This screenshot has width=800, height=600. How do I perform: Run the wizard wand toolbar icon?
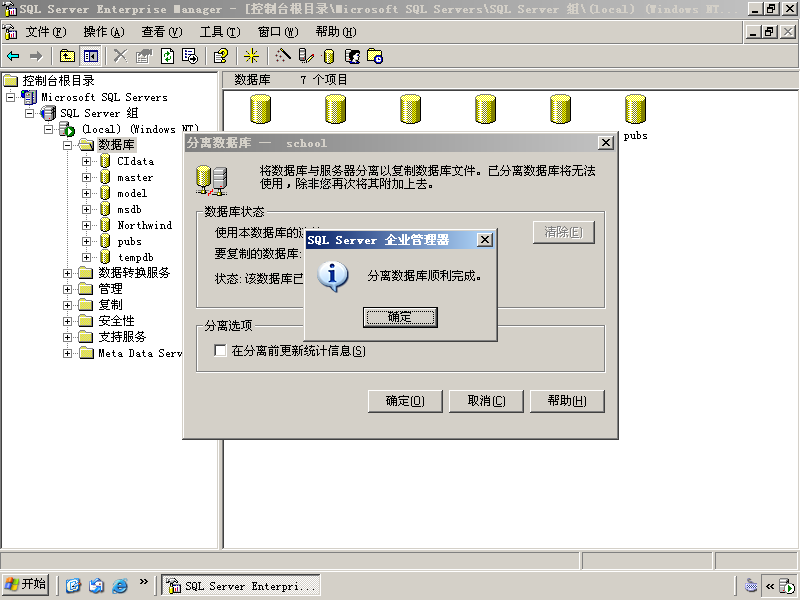(x=283, y=56)
